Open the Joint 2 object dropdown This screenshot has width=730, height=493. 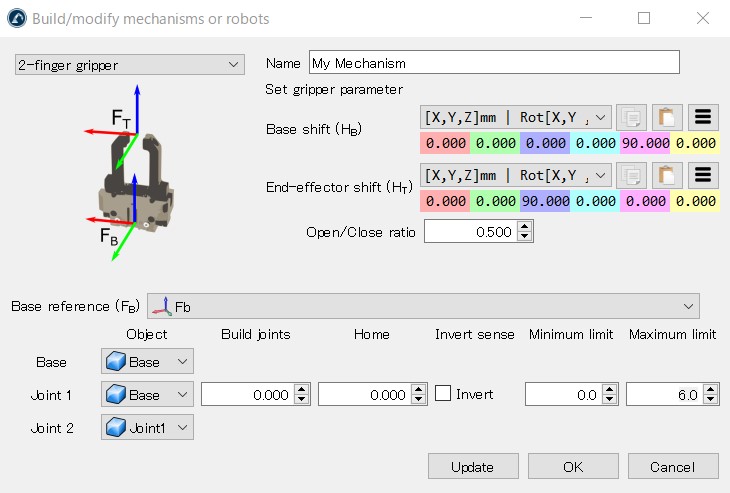tap(147, 428)
